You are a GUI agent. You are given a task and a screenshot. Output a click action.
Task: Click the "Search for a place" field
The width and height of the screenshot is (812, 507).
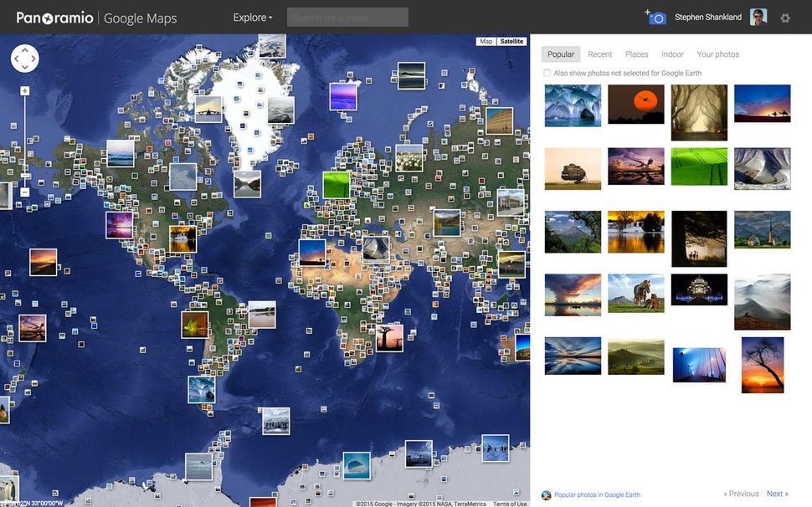346,17
